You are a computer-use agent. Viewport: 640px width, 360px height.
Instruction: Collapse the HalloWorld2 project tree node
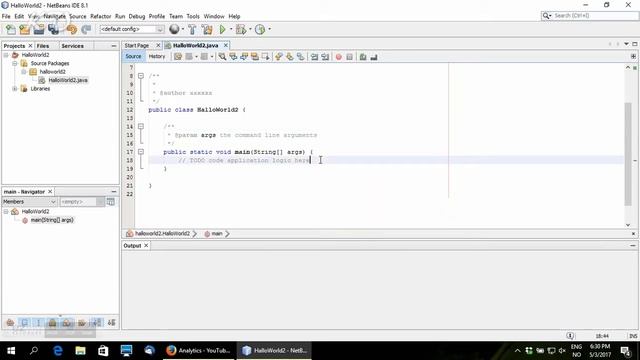tap(6, 55)
